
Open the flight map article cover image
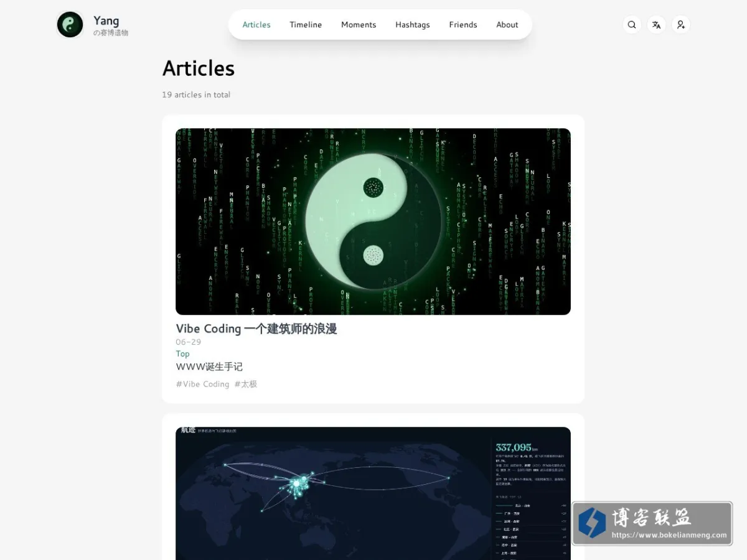coord(373,493)
